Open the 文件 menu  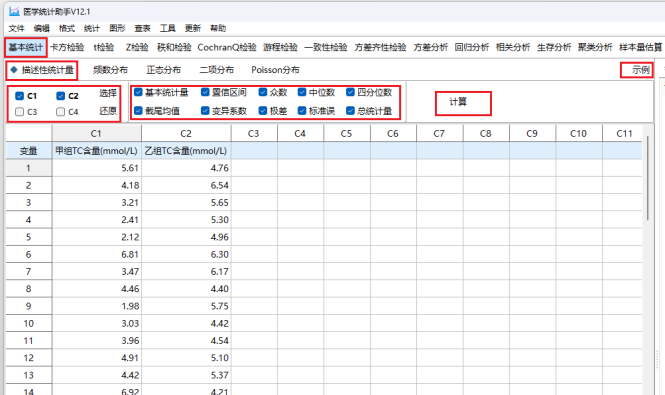pos(17,28)
